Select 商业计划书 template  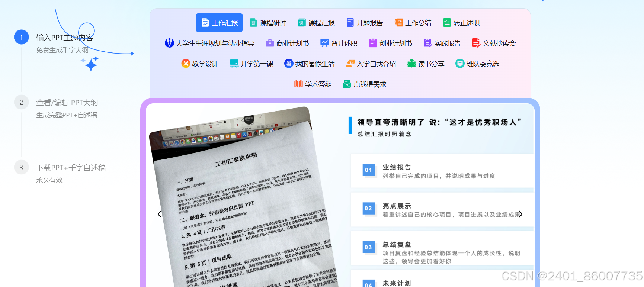click(x=287, y=43)
